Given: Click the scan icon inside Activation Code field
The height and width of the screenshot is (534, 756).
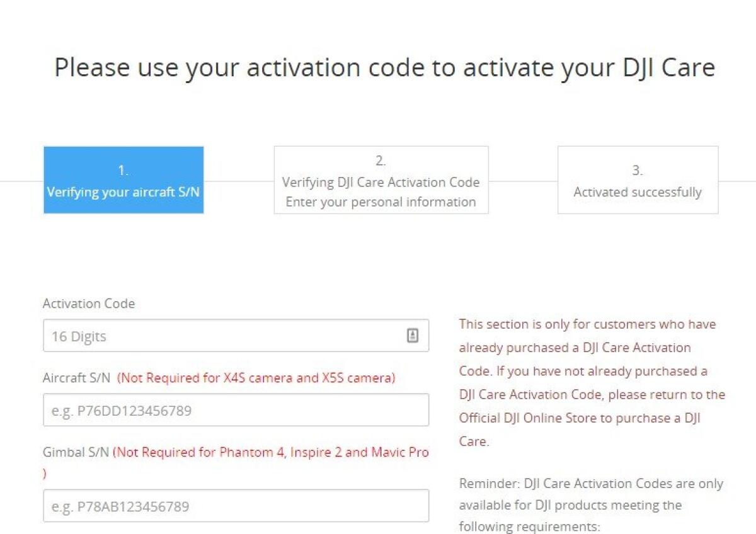Looking at the screenshot, I should [x=413, y=334].
